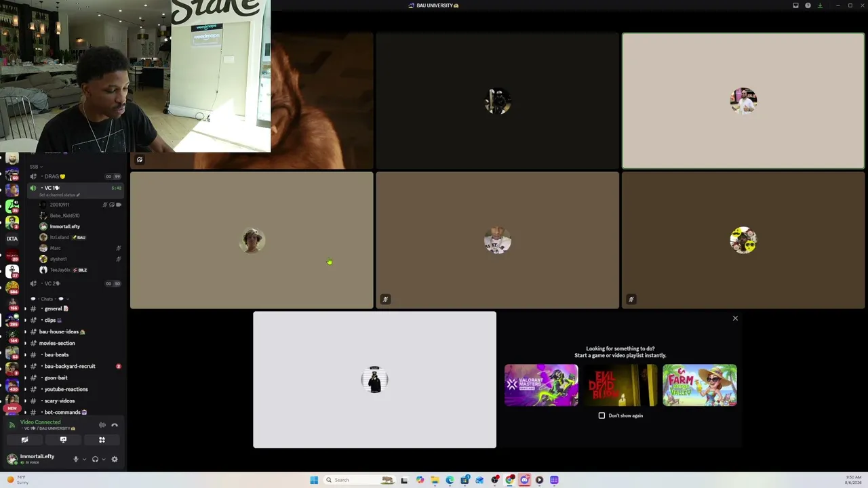Viewport: 868px width, 488px height.
Task: Select user Marc in voice list
Action: pos(79,248)
